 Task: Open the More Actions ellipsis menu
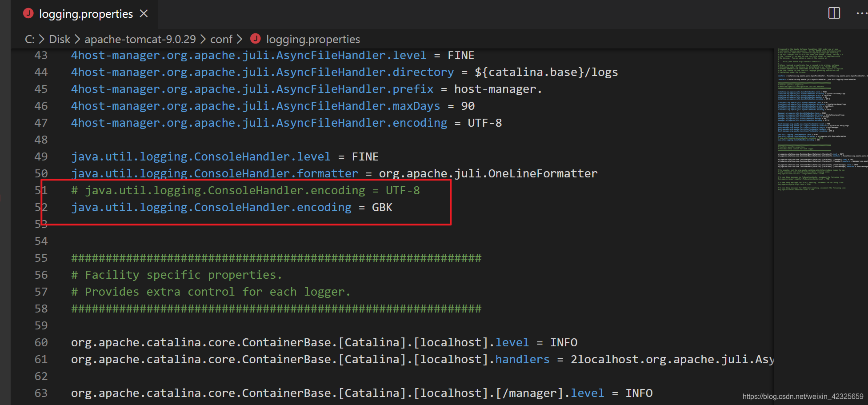click(862, 13)
